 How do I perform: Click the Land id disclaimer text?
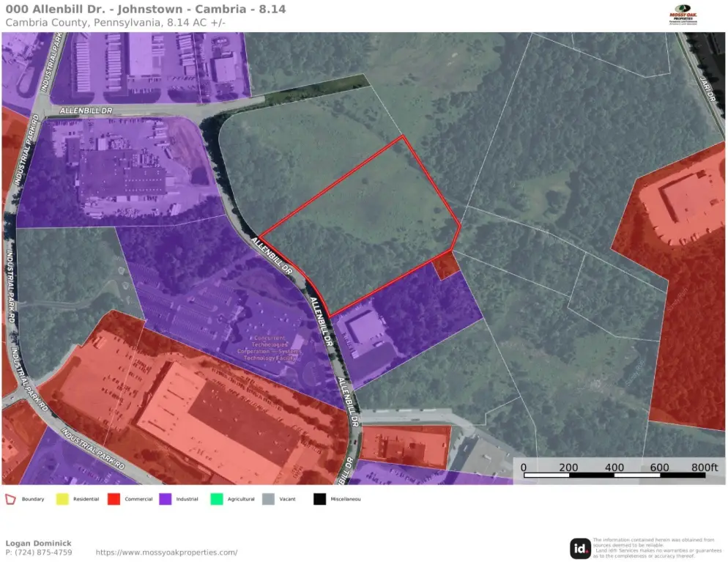[657, 548]
